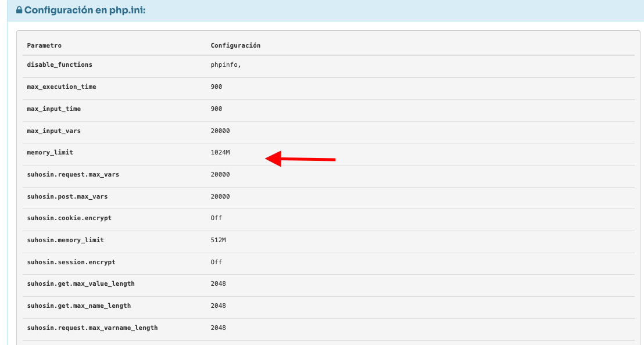644x345 pixels.
Task: Click the 1024M memory_limit value
Action: [x=220, y=152]
